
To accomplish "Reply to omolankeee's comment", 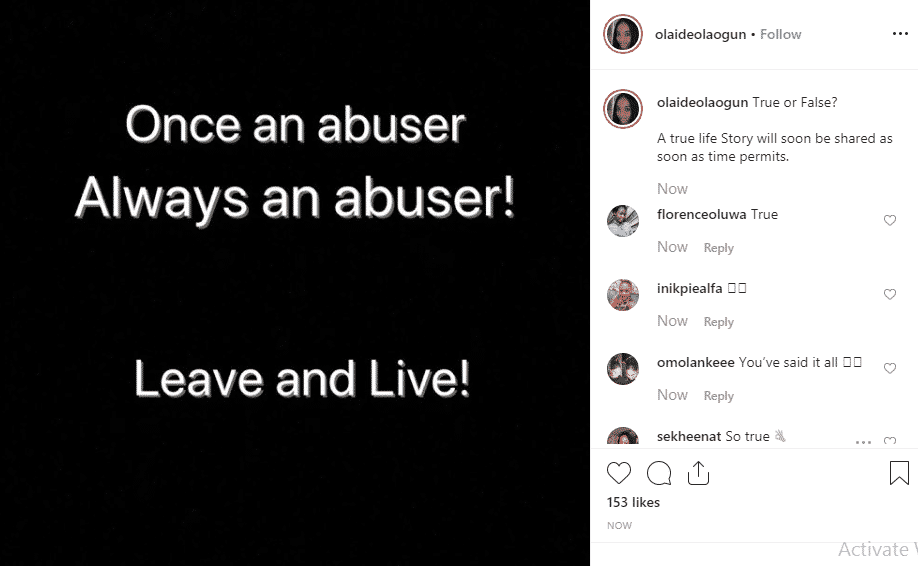I will [718, 396].
